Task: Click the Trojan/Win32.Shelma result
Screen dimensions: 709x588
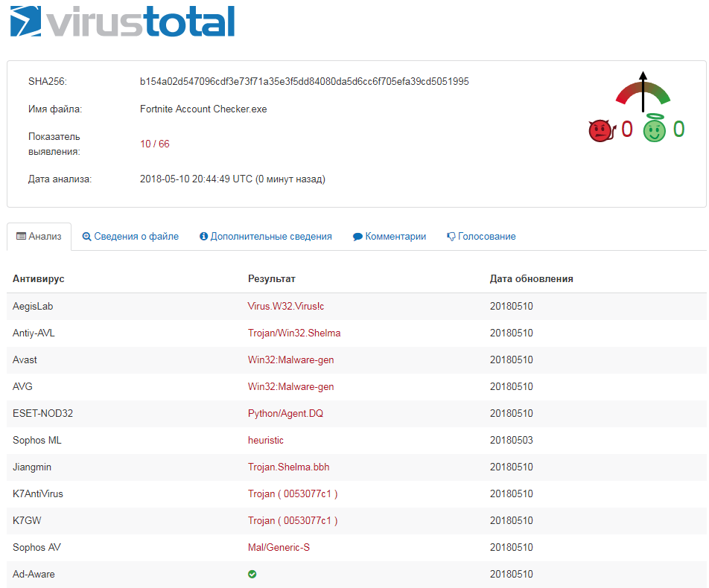Action: [x=294, y=333]
